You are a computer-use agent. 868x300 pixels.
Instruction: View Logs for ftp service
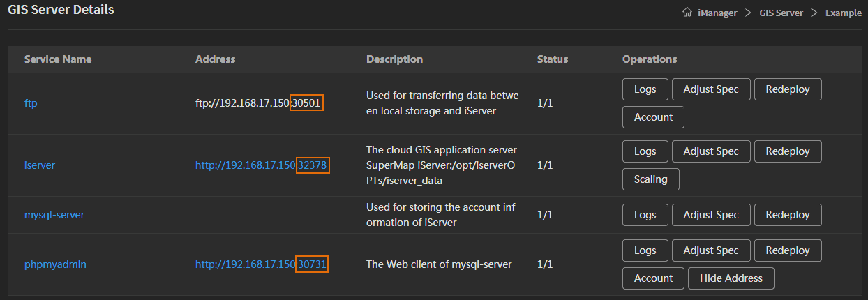(x=645, y=89)
